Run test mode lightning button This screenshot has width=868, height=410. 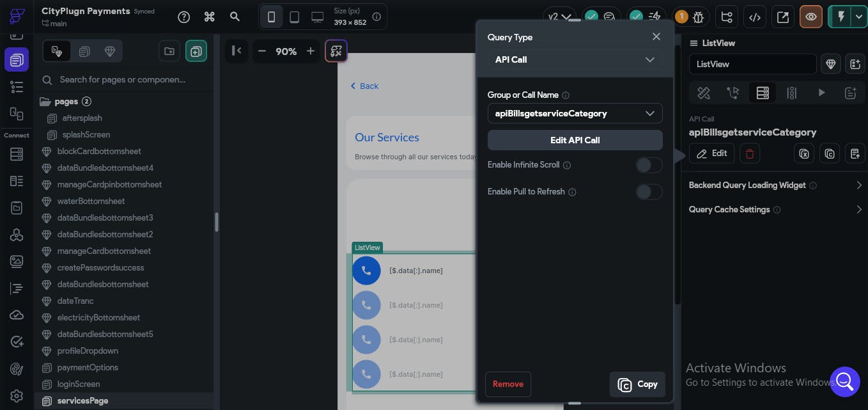click(841, 17)
